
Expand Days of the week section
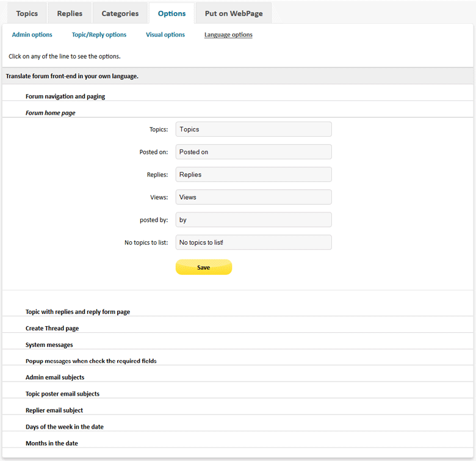[64, 427]
